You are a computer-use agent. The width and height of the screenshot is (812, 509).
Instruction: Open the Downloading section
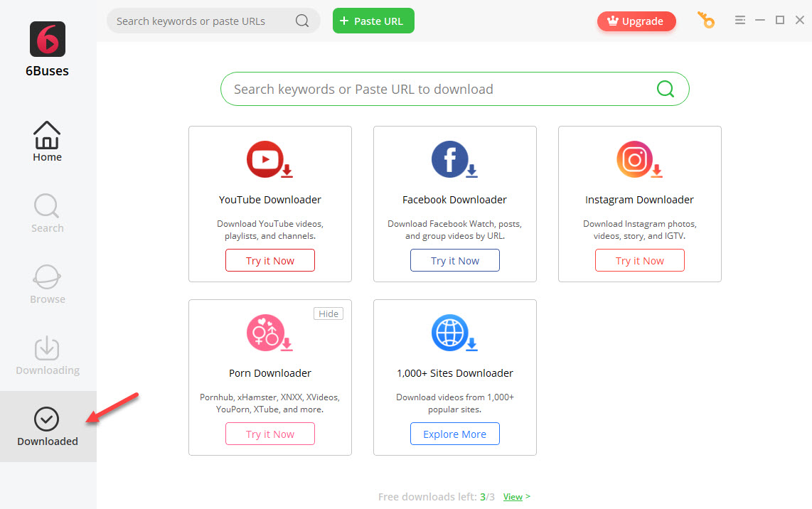pyautogui.click(x=47, y=355)
